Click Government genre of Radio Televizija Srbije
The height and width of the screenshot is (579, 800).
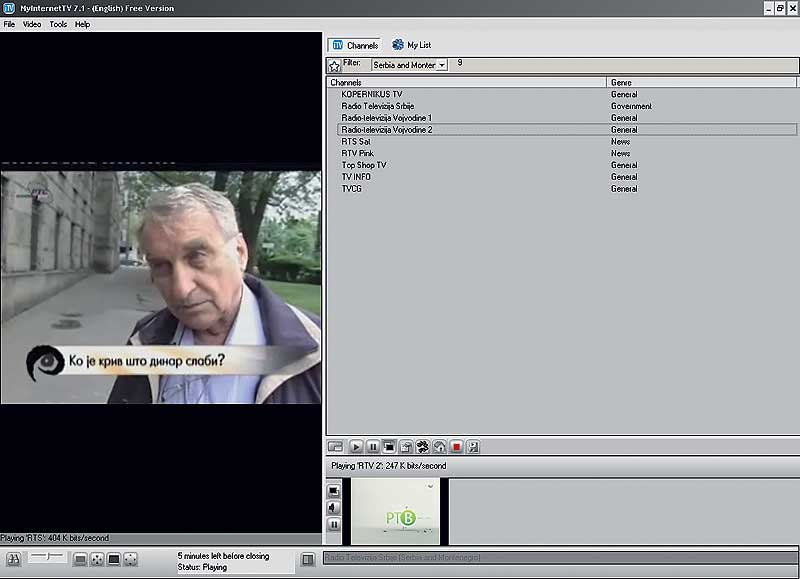[631, 106]
